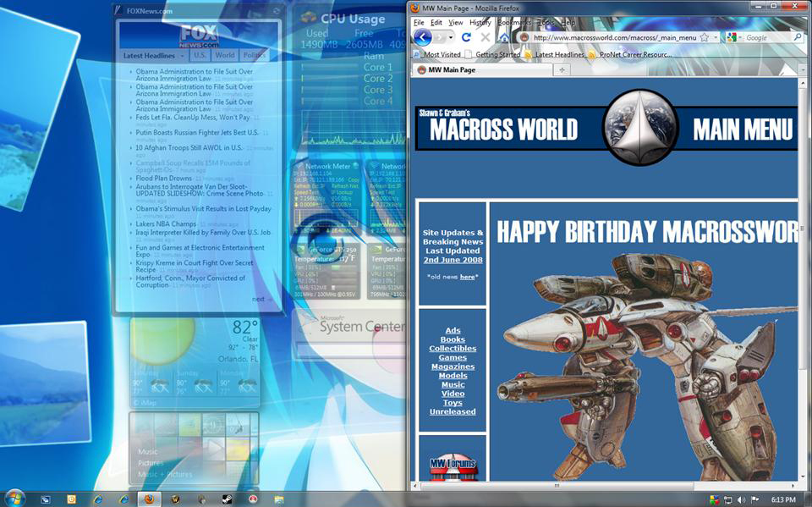Open Windows Explorer folder from the taskbar
Viewport: 812px width, 507px height.
click(279, 499)
